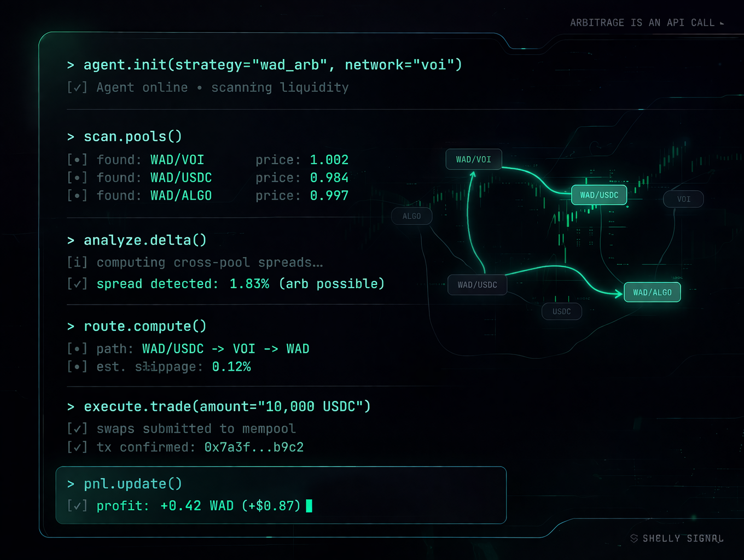Expand the scan.pools() prompt chevron
The width and height of the screenshot is (744, 560).
[x=71, y=137]
